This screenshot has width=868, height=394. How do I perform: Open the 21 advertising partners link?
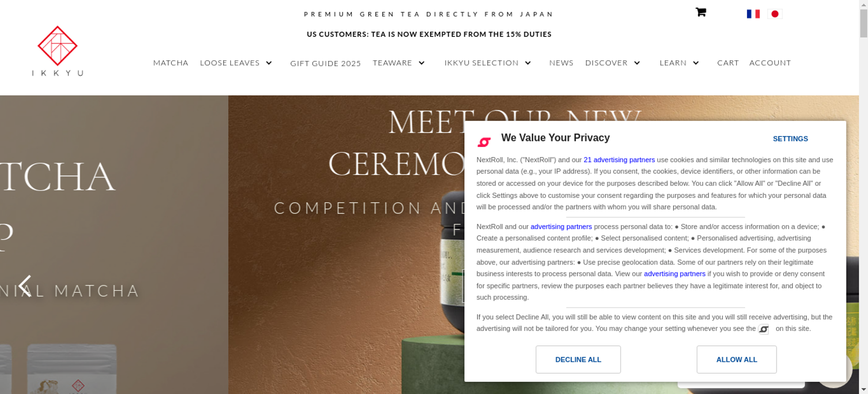[619, 160]
